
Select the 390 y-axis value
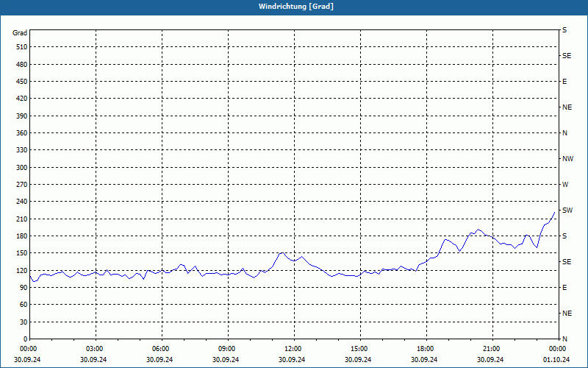pos(22,116)
